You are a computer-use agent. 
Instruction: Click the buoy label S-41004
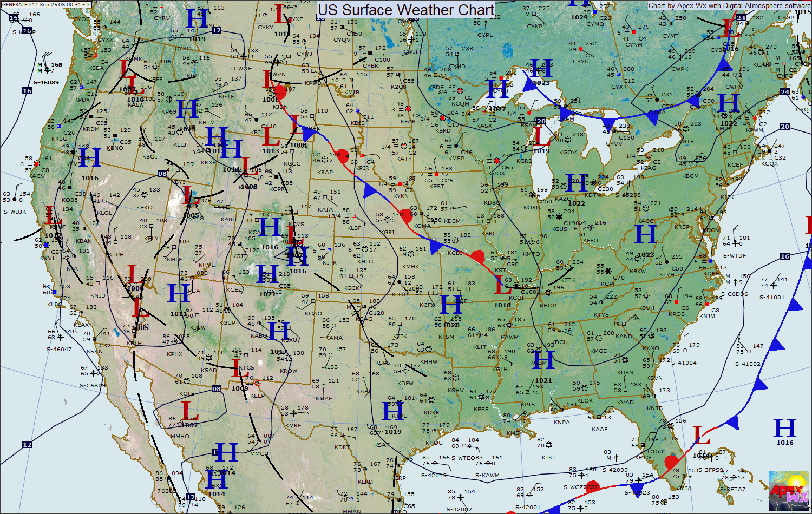(x=684, y=363)
